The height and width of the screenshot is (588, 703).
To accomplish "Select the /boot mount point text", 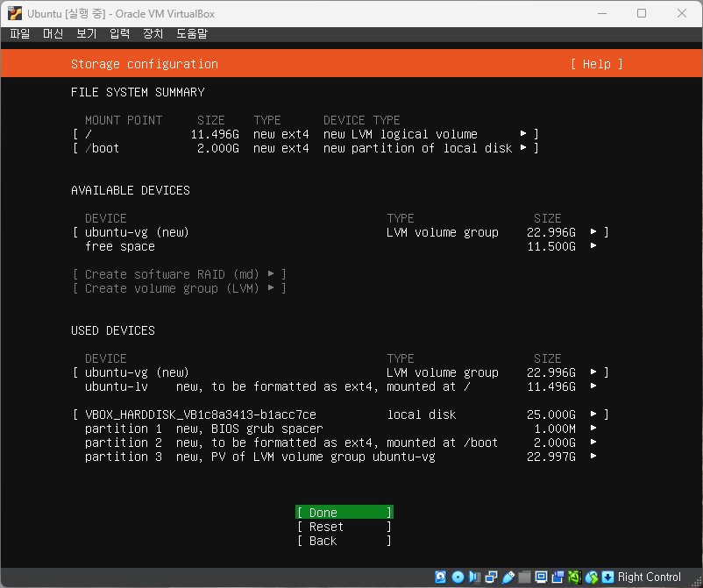I will pos(103,148).
